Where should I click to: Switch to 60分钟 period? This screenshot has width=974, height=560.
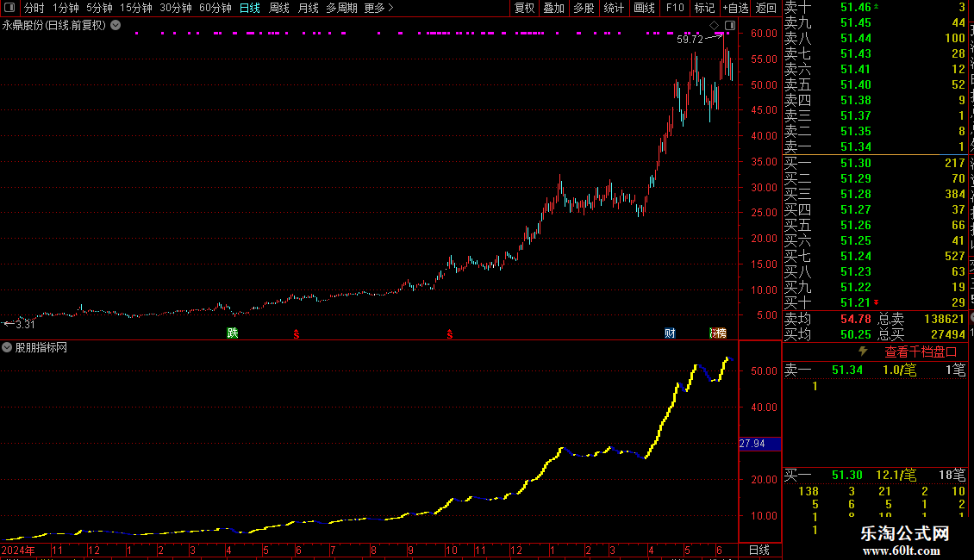coord(215,8)
